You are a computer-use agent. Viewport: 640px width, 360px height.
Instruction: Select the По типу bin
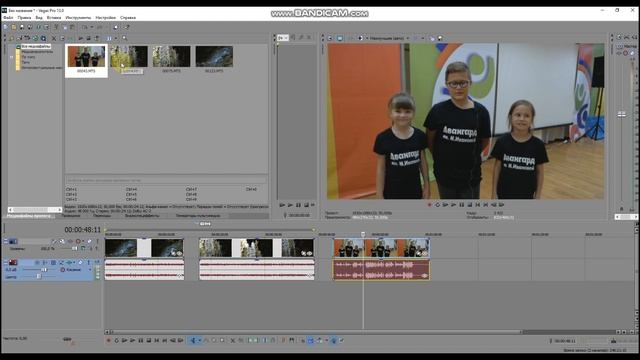[28, 57]
